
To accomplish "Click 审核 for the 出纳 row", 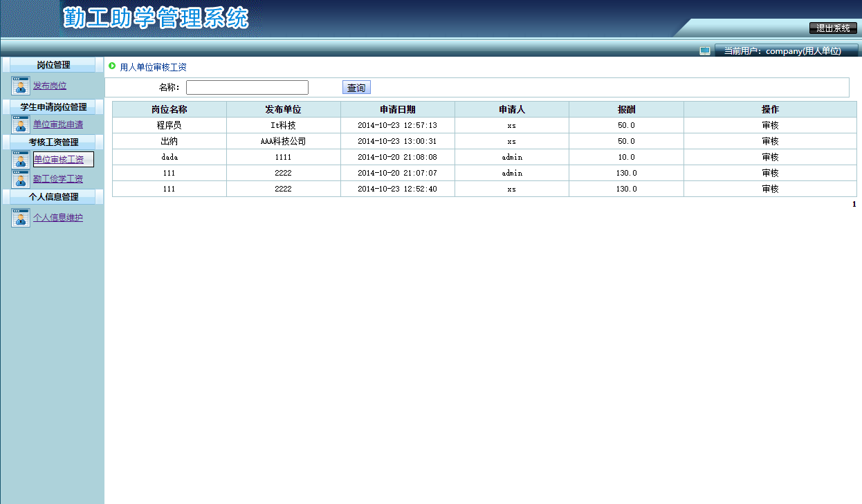I will click(x=770, y=141).
